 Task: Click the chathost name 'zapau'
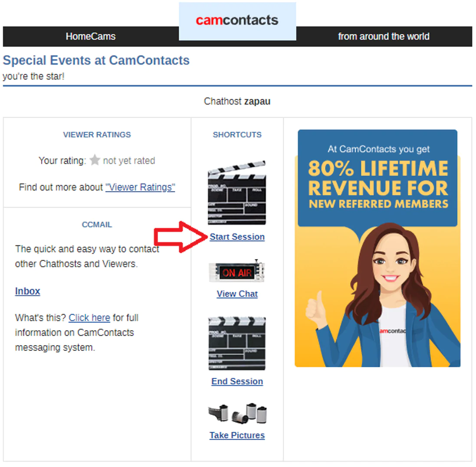257,101
